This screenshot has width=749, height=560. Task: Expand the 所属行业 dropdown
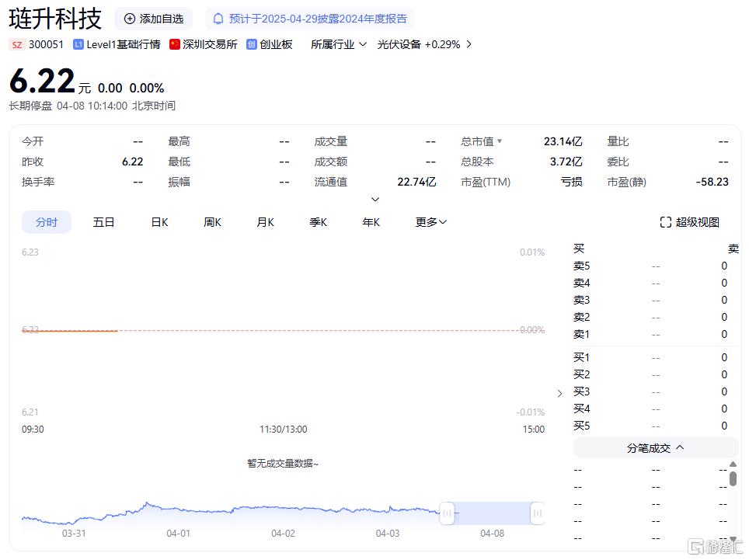[339, 44]
